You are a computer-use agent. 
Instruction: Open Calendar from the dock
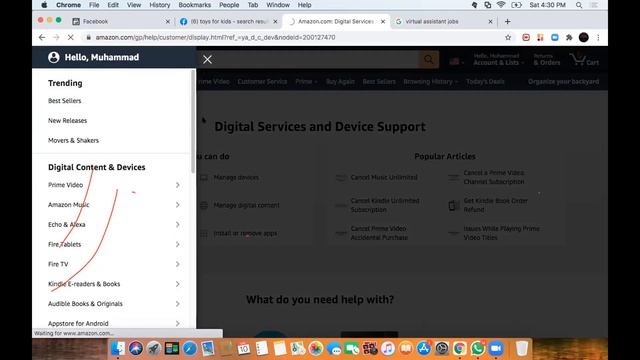[244, 348]
